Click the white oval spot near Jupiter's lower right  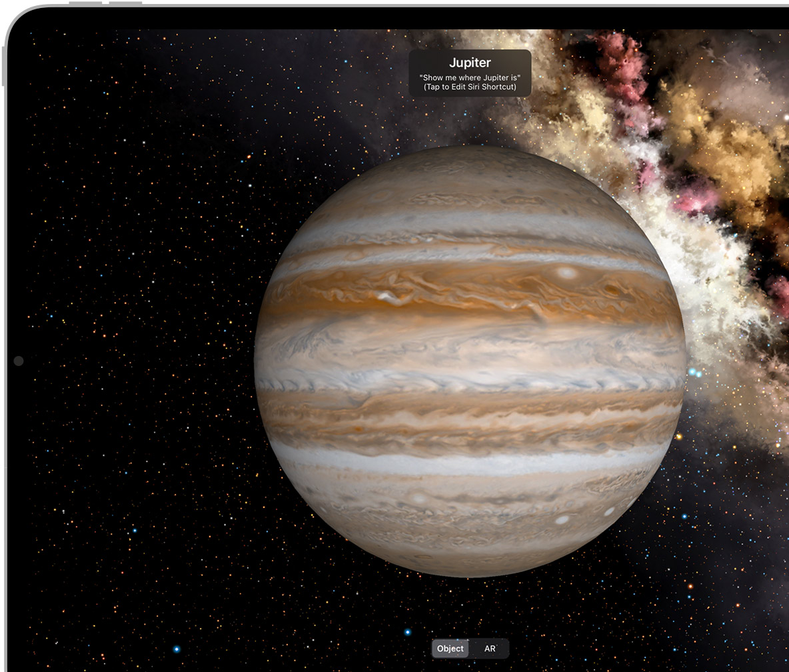click(x=563, y=519)
